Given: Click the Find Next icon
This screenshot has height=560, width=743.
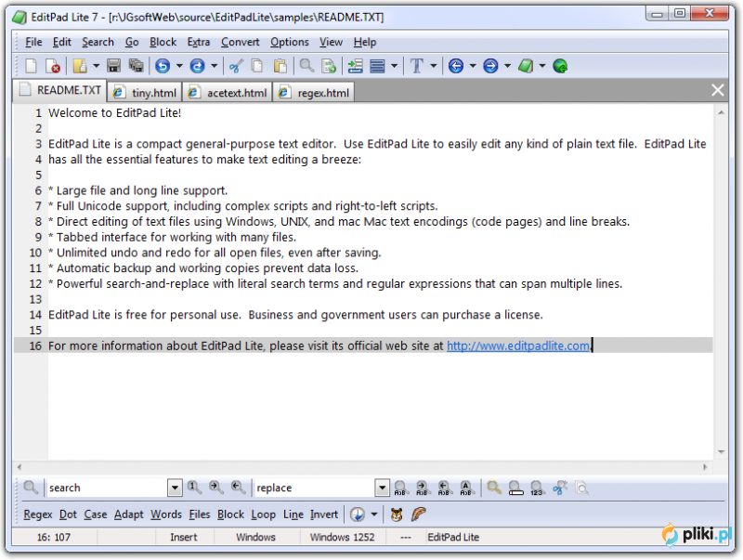Looking at the screenshot, I should 216,487.
